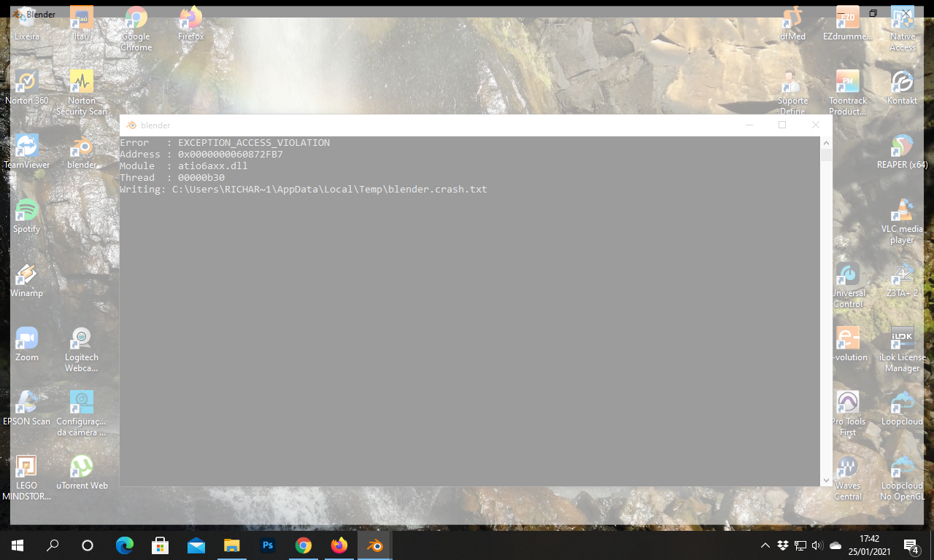Launch the TeamViewer desktop shortcut
Viewport: 934px width, 560px height.
click(x=27, y=152)
